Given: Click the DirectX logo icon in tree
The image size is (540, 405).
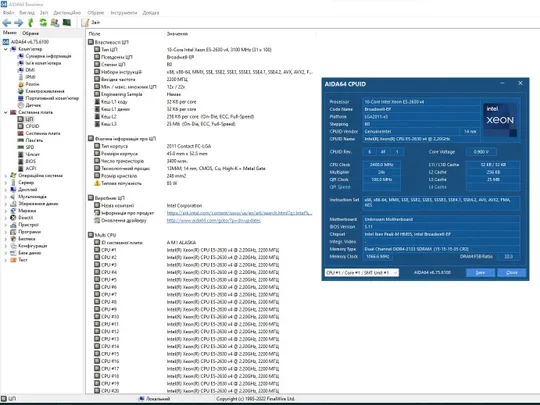Looking at the screenshot, I should point(13,217).
